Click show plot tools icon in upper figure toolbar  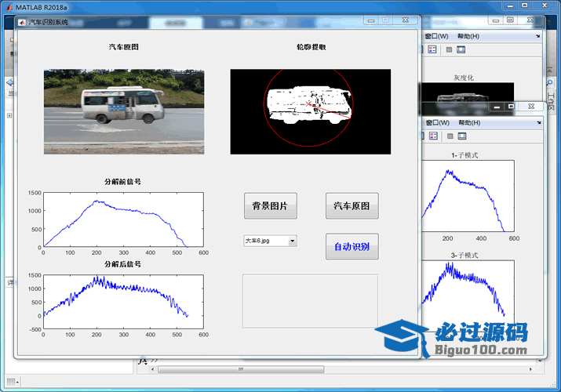[x=461, y=50]
